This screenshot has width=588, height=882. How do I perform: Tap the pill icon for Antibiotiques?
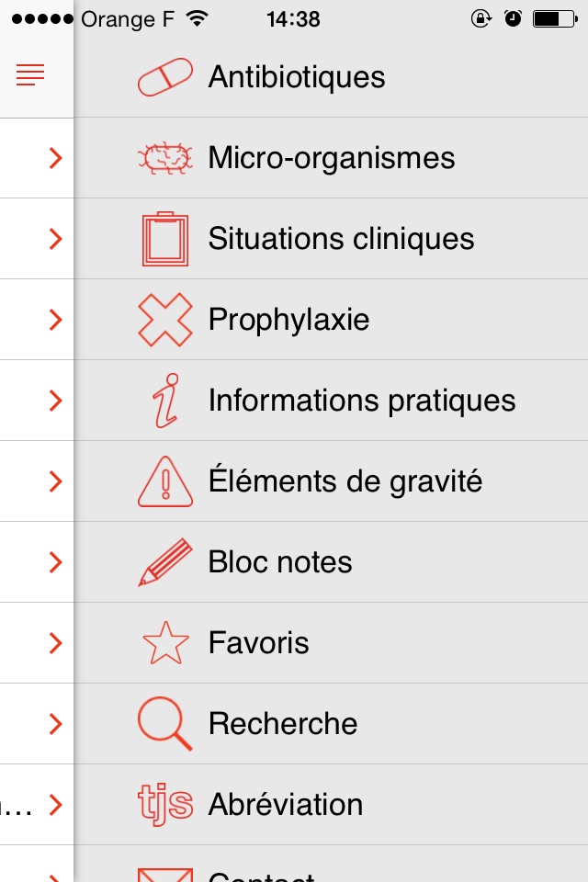[x=165, y=77]
